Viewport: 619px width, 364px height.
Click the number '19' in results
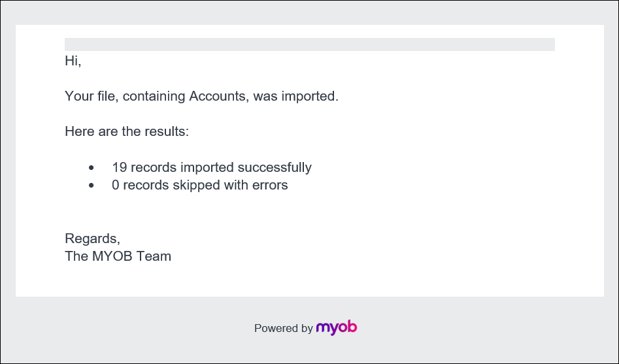[x=119, y=167]
